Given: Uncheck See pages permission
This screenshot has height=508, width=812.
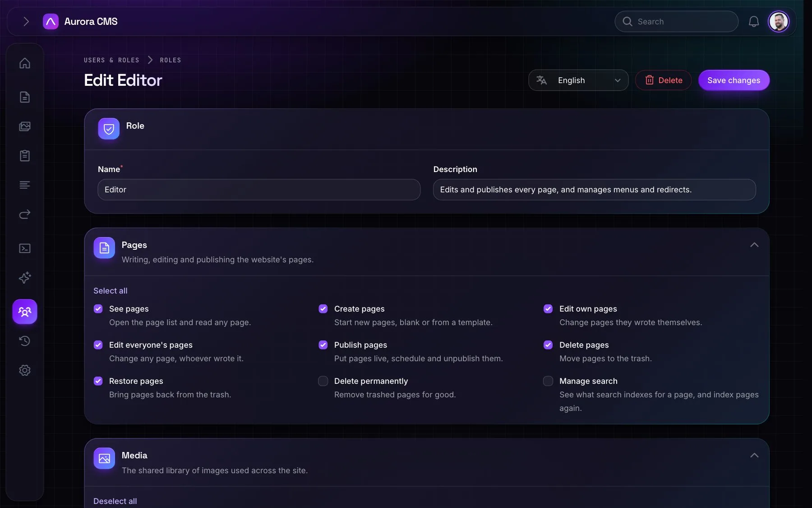Looking at the screenshot, I should click(x=98, y=309).
